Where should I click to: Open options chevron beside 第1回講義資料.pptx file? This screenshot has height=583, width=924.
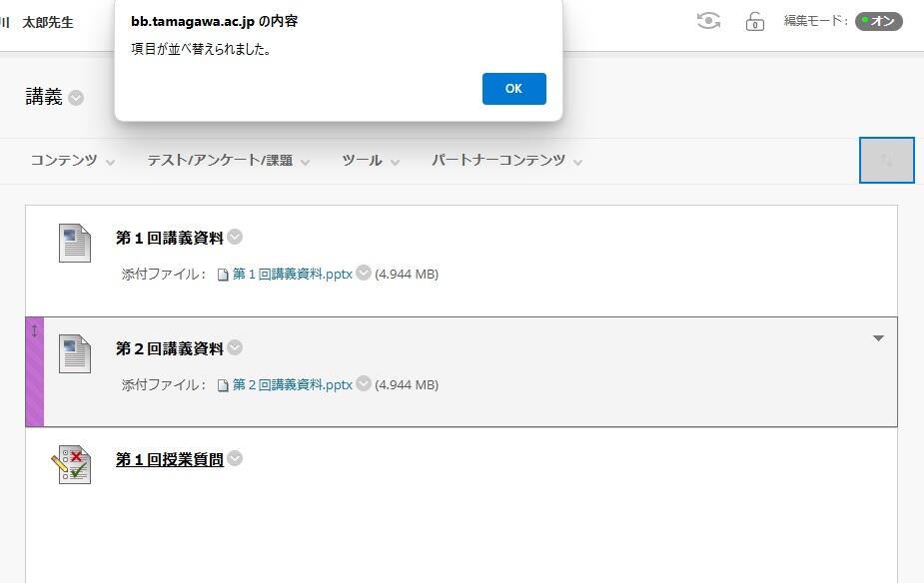pyautogui.click(x=364, y=273)
